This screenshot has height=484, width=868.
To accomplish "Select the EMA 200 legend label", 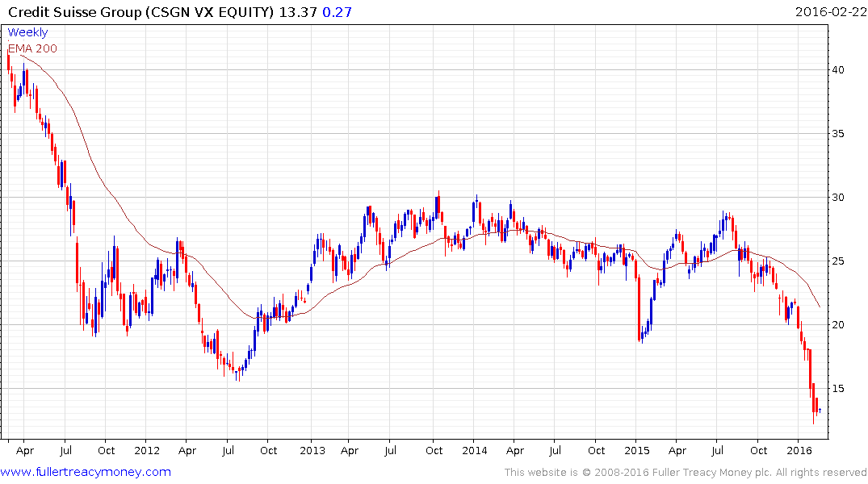I will [x=32, y=48].
